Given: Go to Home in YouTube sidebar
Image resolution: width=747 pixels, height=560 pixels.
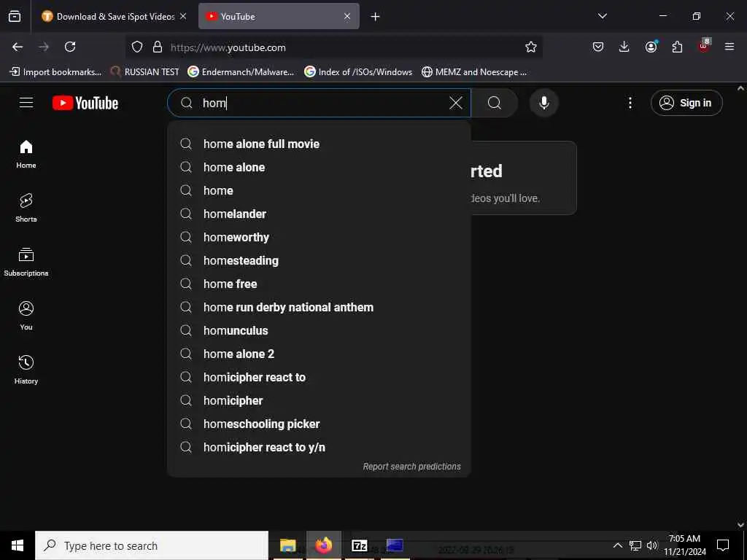Looking at the screenshot, I should 26,155.
